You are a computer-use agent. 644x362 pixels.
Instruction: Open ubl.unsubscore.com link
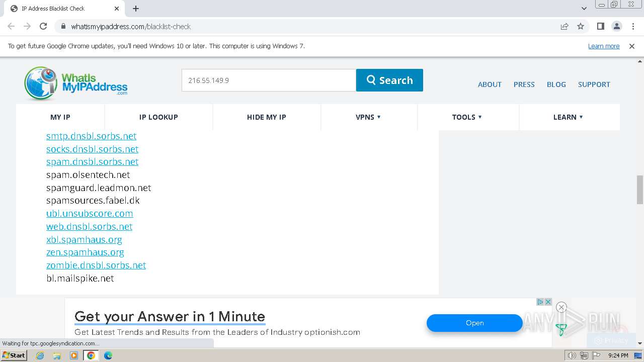point(90,214)
